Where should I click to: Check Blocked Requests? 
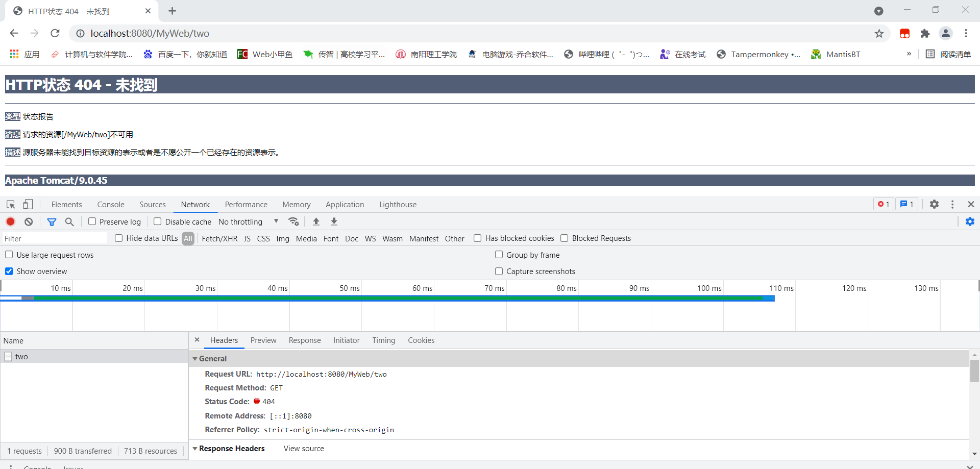[x=565, y=238]
